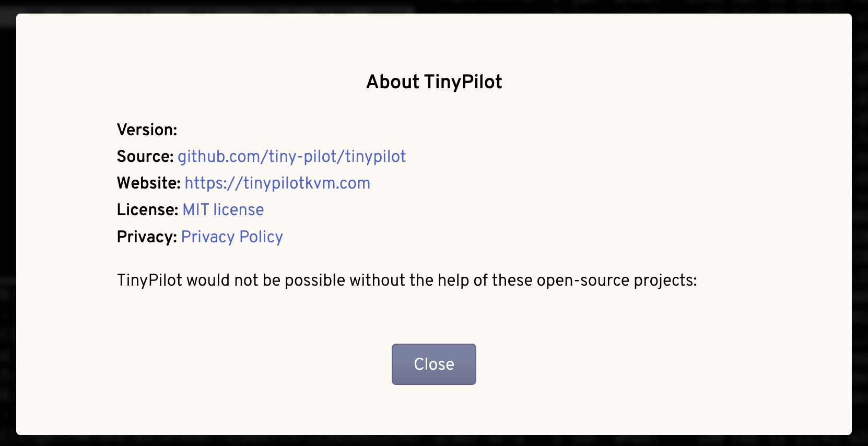Open TinyPilot's privacy information

232,237
